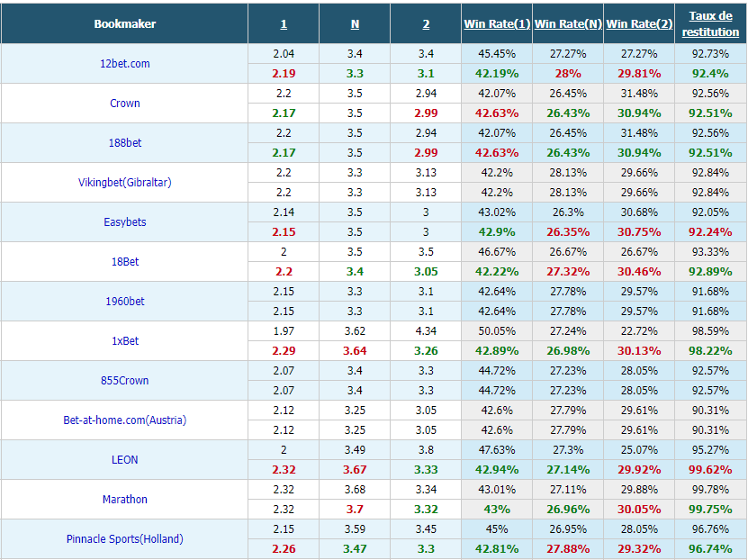Select Pinnacle Sports odds 3.59

click(x=355, y=529)
